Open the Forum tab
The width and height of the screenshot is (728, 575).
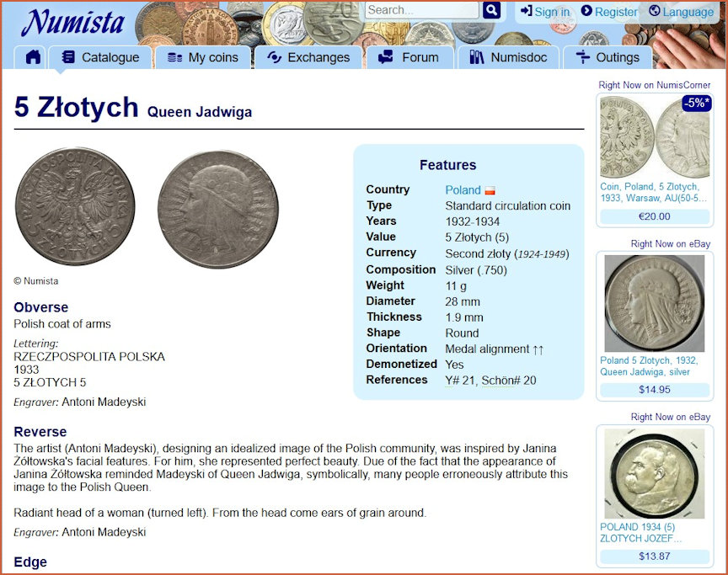409,57
